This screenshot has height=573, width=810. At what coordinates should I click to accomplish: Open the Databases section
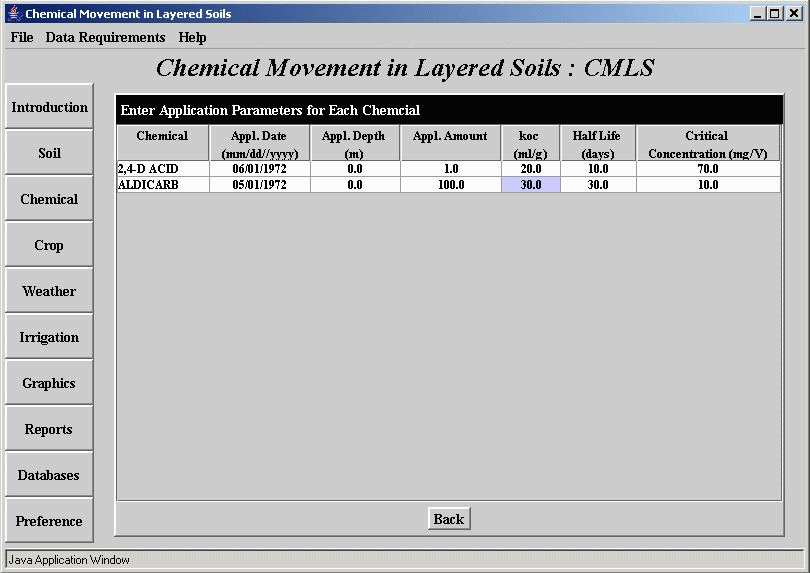[50, 474]
